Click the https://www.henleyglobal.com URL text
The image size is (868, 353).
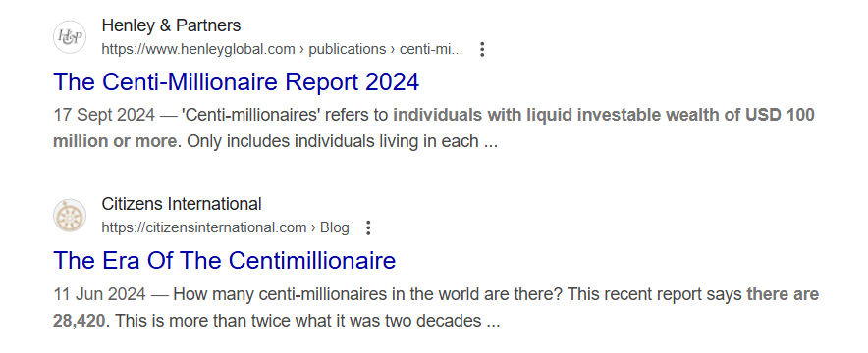(198, 49)
